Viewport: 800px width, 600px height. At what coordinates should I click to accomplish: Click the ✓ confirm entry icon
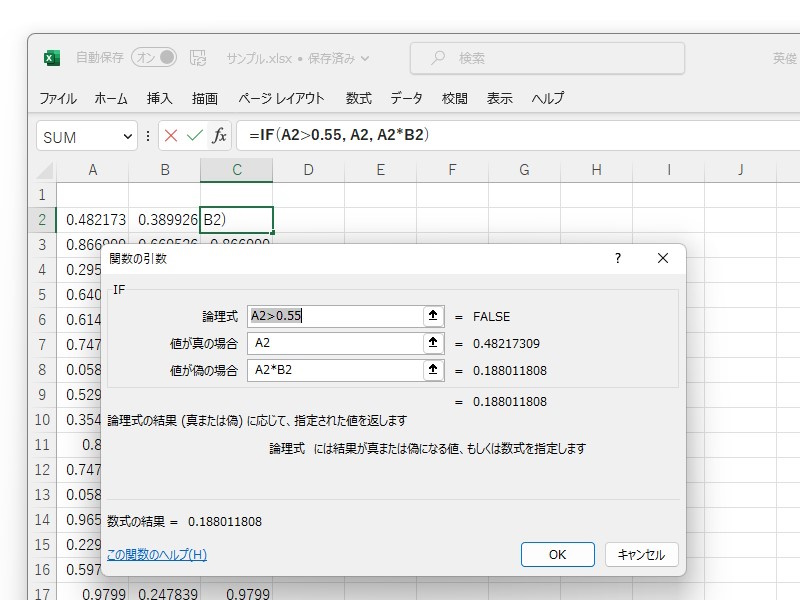pyautogui.click(x=194, y=135)
